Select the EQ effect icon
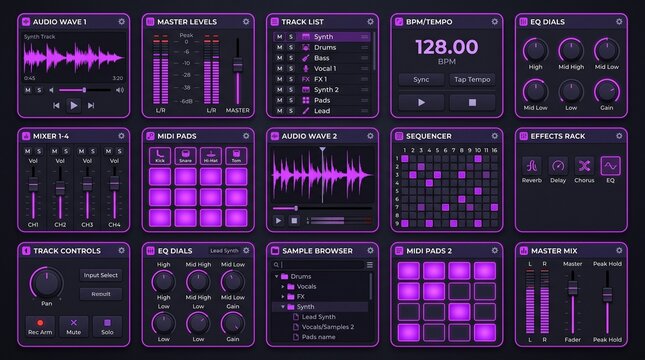645x360 pixels. 610,166
